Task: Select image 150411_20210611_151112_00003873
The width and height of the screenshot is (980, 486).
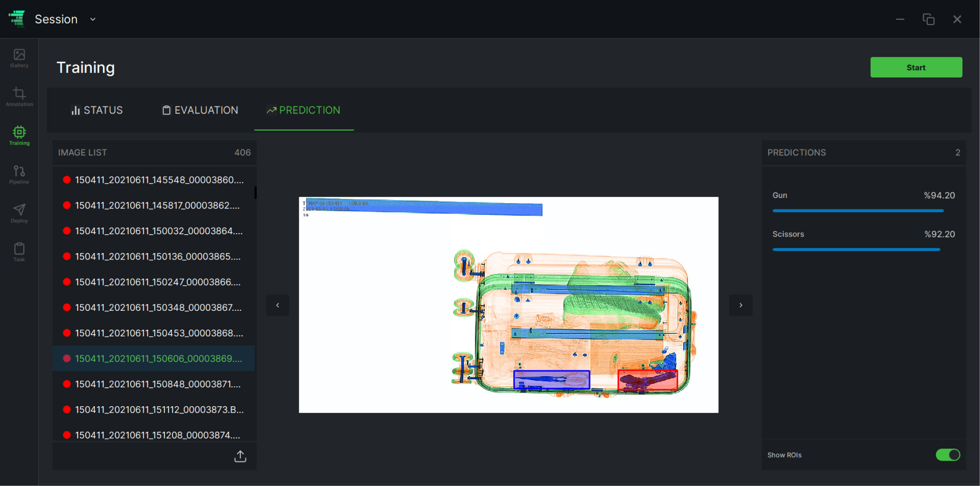Action: pyautogui.click(x=154, y=410)
